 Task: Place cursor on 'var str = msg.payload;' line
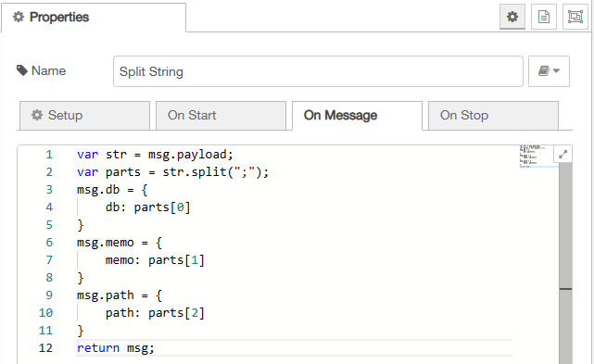click(155, 155)
